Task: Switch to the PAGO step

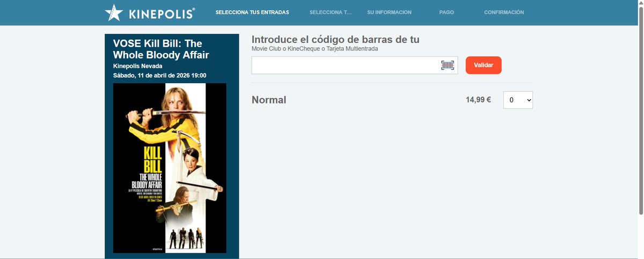Action: [x=447, y=12]
